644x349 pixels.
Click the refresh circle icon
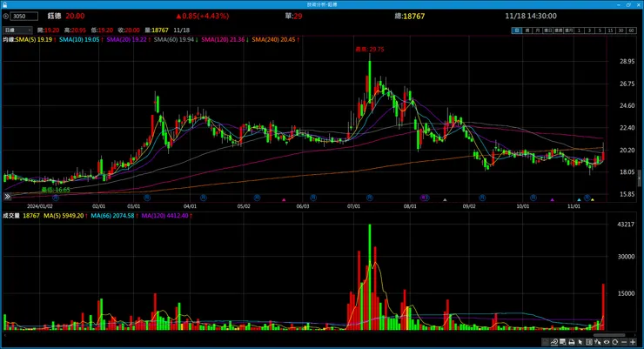tap(614, 342)
